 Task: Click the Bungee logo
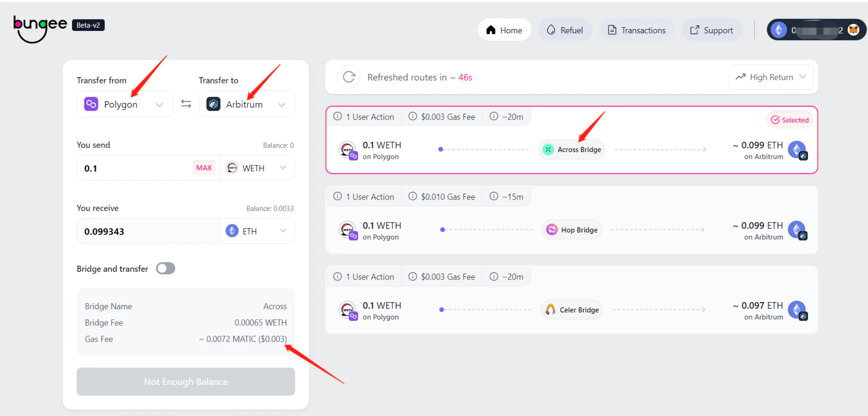[40, 29]
